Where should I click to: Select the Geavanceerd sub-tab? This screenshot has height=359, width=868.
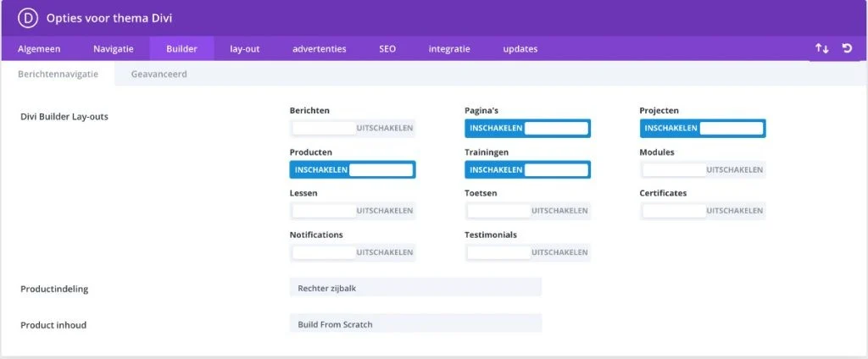[159, 75]
